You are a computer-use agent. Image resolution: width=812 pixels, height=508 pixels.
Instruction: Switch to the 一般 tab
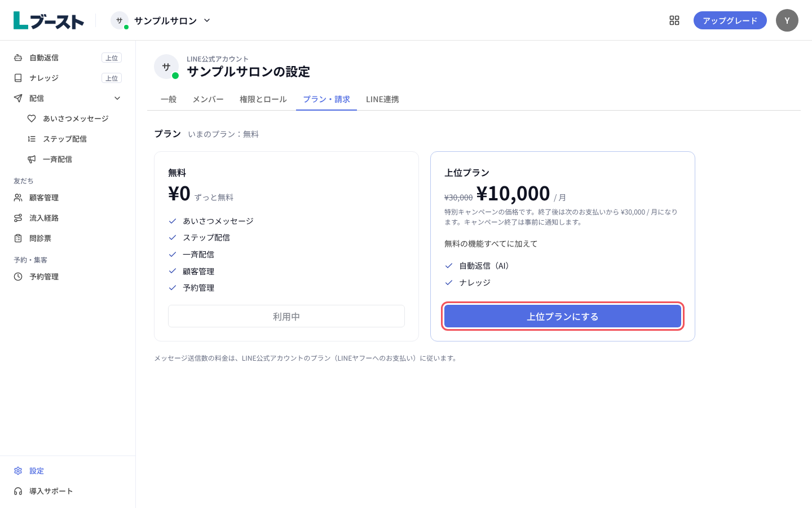(169, 99)
